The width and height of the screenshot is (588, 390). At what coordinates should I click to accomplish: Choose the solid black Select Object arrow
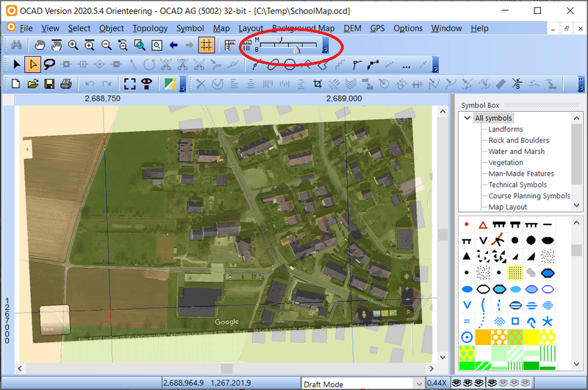[16, 65]
